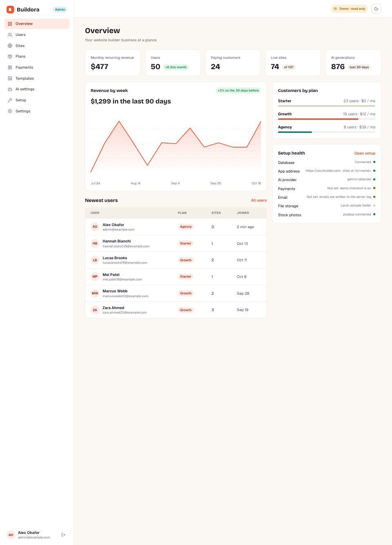Click the Database 'Connected' status

[x=363, y=162]
